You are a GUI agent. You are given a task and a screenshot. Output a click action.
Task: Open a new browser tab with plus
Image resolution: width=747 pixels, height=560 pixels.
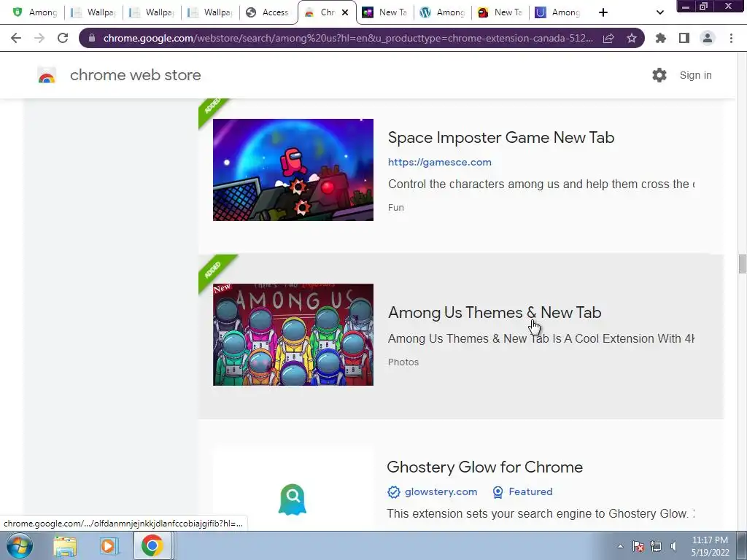pos(603,12)
